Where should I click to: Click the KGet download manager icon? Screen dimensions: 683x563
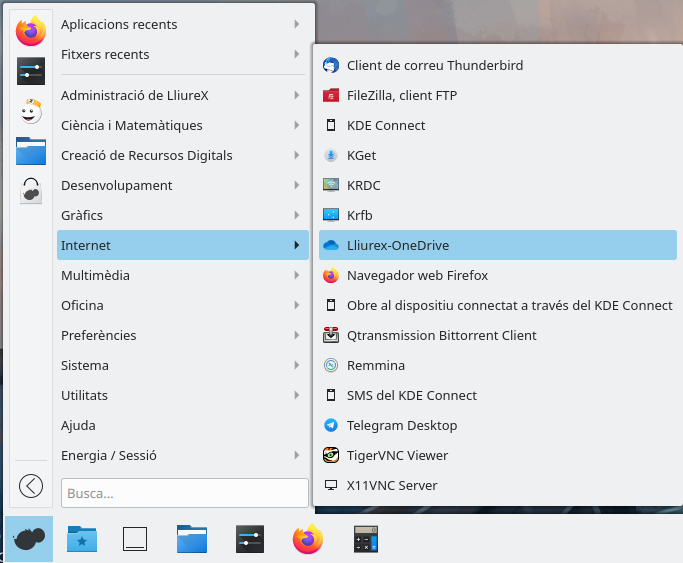(x=331, y=156)
